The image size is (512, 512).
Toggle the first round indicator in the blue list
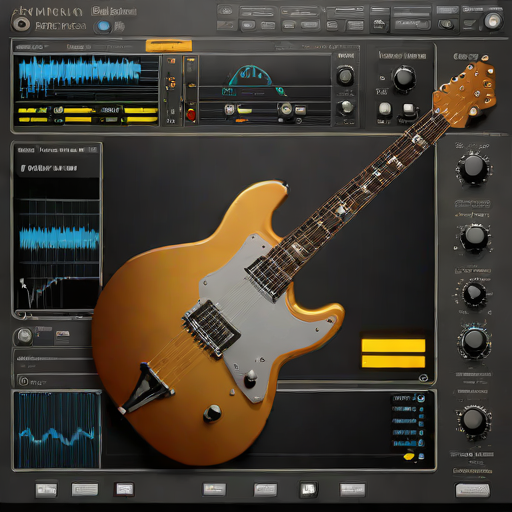[x=421, y=398]
